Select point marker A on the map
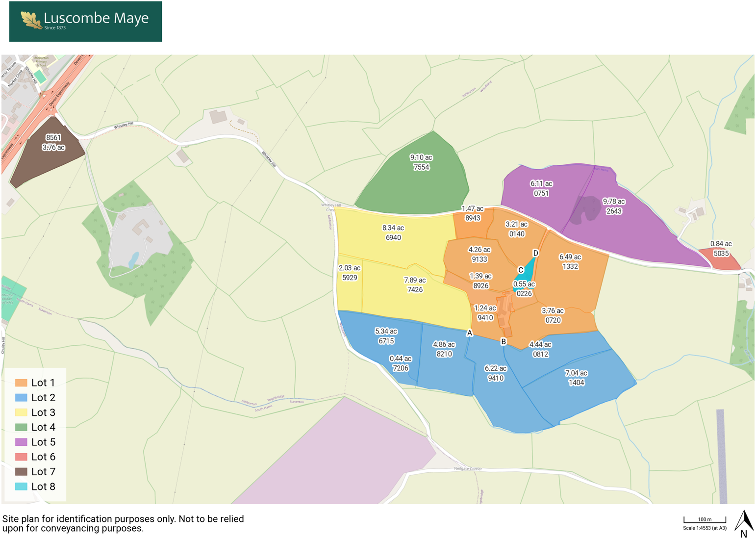This screenshot has width=756, height=539. (469, 333)
